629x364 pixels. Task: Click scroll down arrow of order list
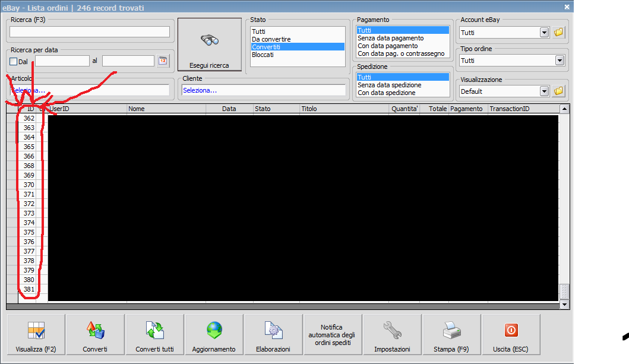point(564,304)
